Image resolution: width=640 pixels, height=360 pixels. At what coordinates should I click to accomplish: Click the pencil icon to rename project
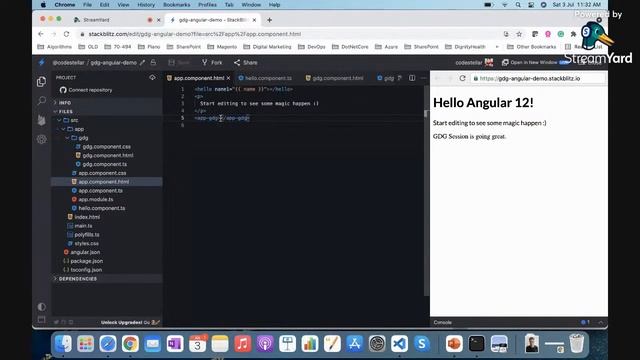tap(142, 62)
